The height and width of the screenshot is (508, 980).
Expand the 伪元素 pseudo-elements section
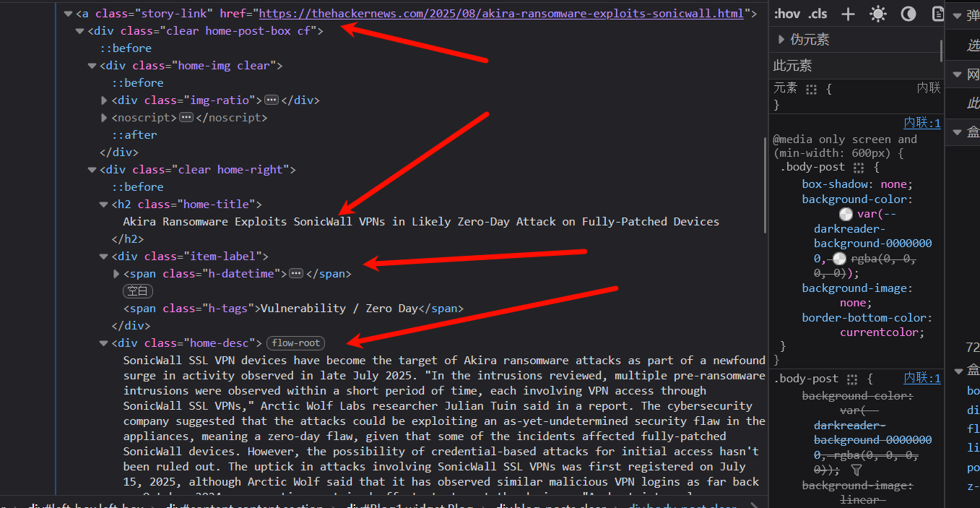click(781, 40)
